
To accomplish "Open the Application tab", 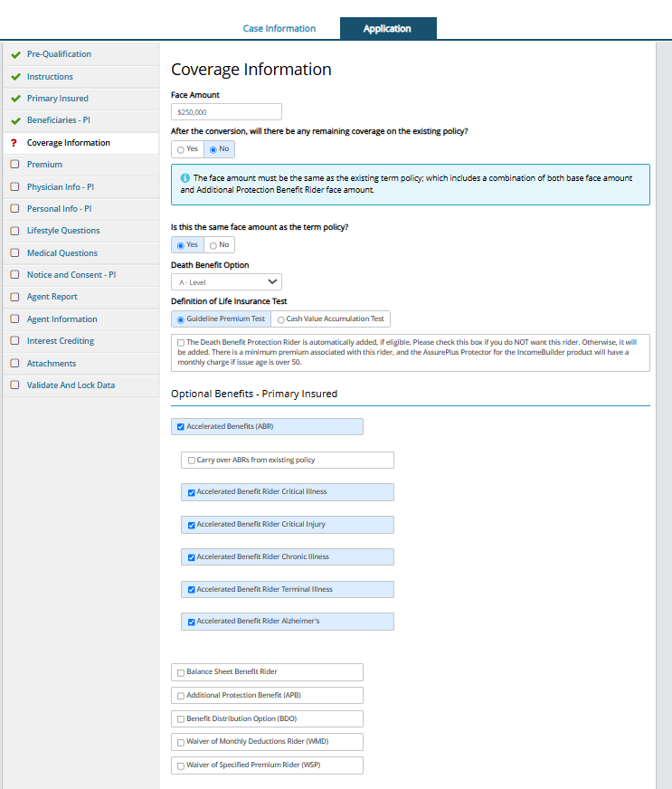I will click(x=387, y=29).
